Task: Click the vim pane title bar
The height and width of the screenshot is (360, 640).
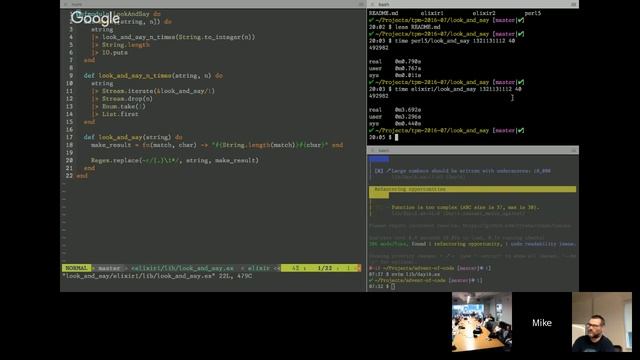Action: 213,4
